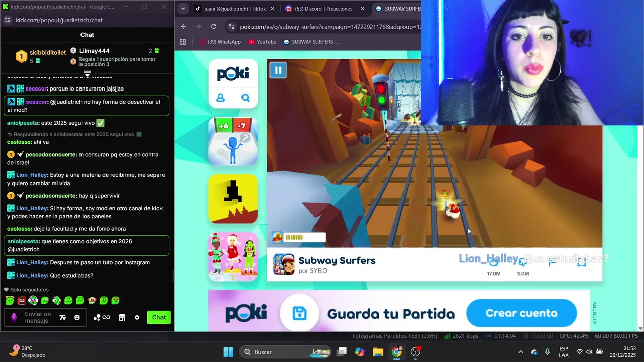Insert the heart-eyes crying green emote

tap(115, 300)
